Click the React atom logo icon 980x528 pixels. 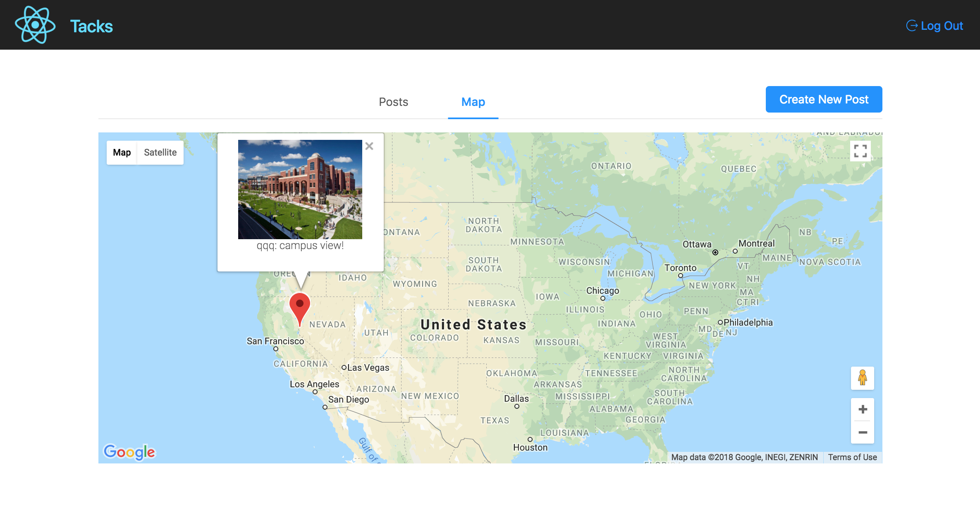pyautogui.click(x=35, y=25)
